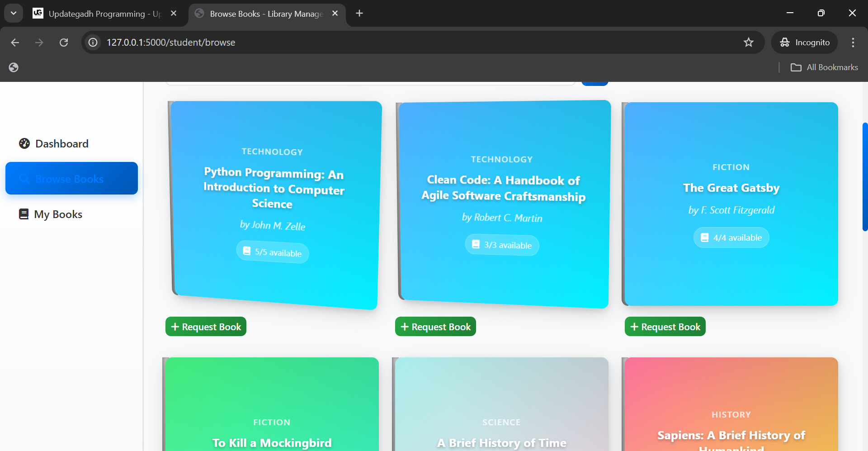Click the page vertical scrollbar thumb
Image resolution: width=868 pixels, height=451 pixels.
point(865,177)
